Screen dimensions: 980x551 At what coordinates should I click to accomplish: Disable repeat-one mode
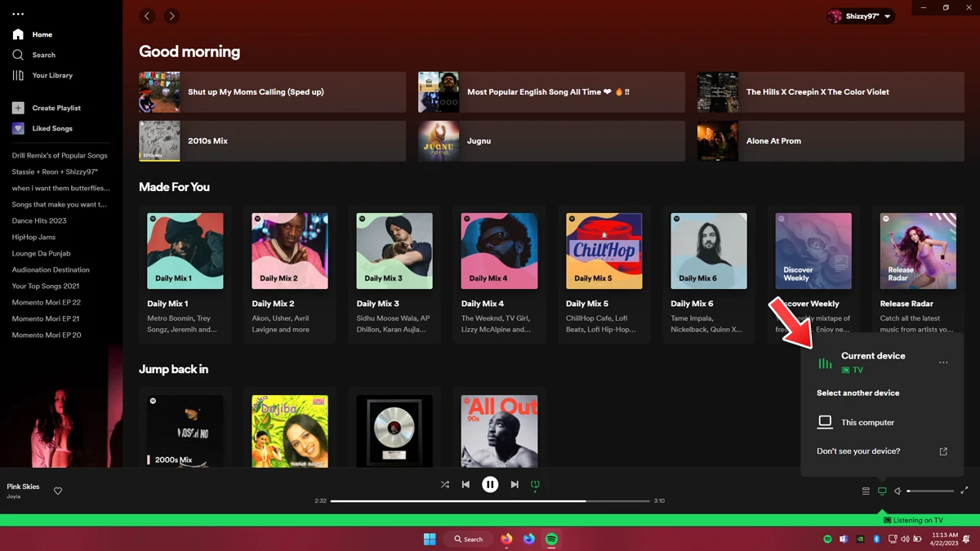(x=535, y=484)
